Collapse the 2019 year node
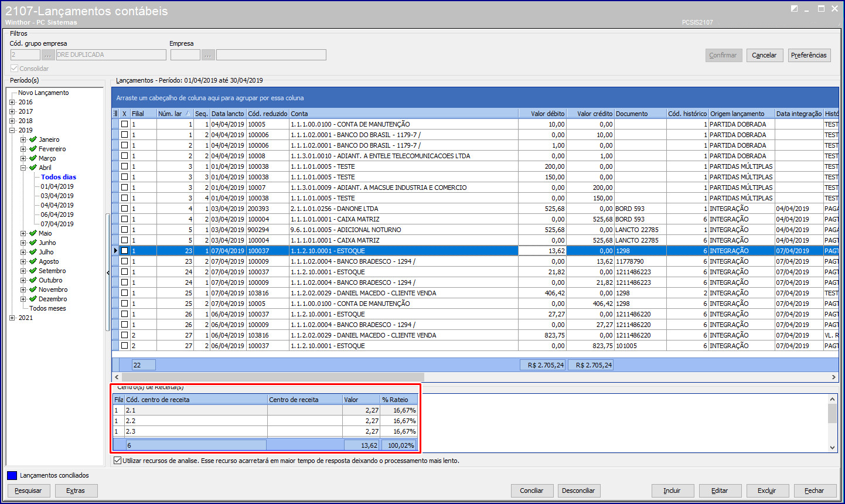 pyautogui.click(x=12, y=130)
